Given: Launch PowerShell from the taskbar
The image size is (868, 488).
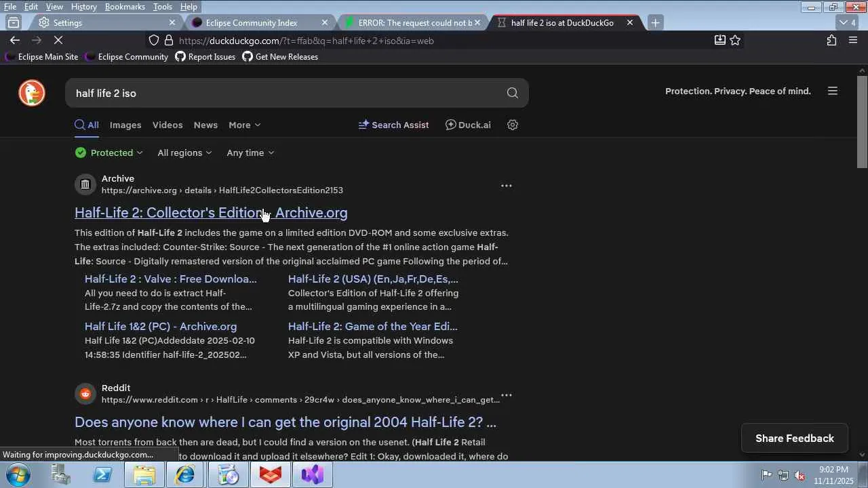Looking at the screenshot, I should [102, 475].
